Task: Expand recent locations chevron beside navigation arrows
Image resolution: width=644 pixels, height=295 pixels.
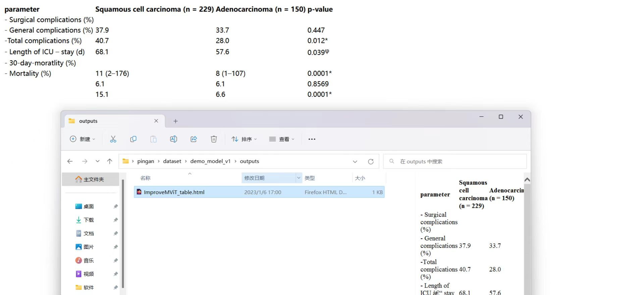Action: click(x=97, y=161)
